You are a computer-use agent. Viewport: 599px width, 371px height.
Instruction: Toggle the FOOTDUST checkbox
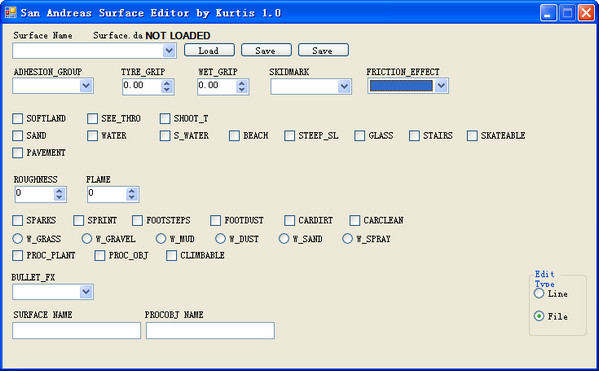coord(215,220)
